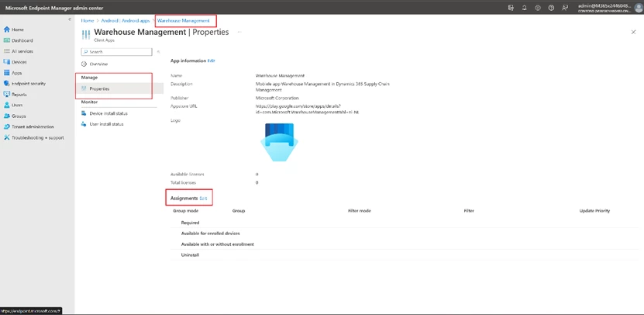Click in the resource menu Search box

(x=117, y=52)
